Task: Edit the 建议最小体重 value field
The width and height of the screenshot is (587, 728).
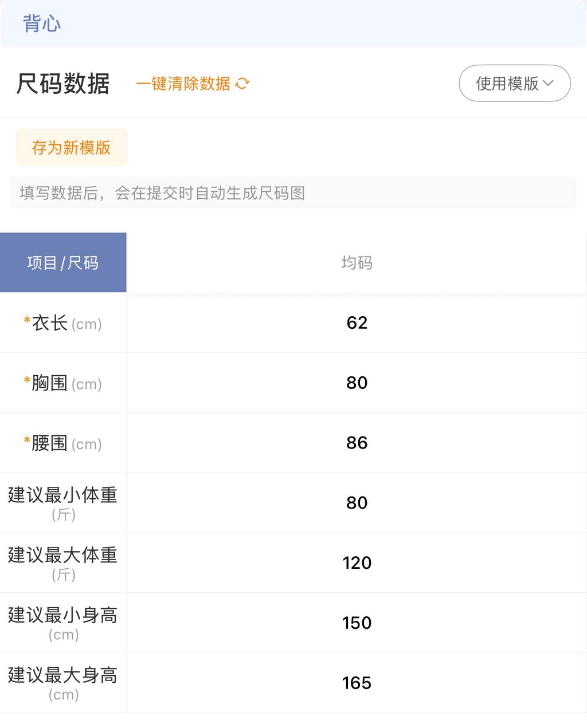Action: [357, 503]
